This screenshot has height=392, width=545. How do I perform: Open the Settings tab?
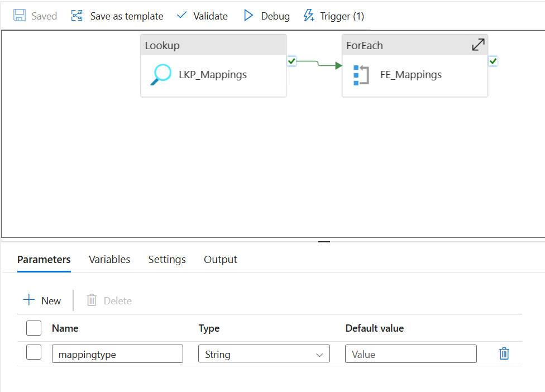tap(167, 259)
